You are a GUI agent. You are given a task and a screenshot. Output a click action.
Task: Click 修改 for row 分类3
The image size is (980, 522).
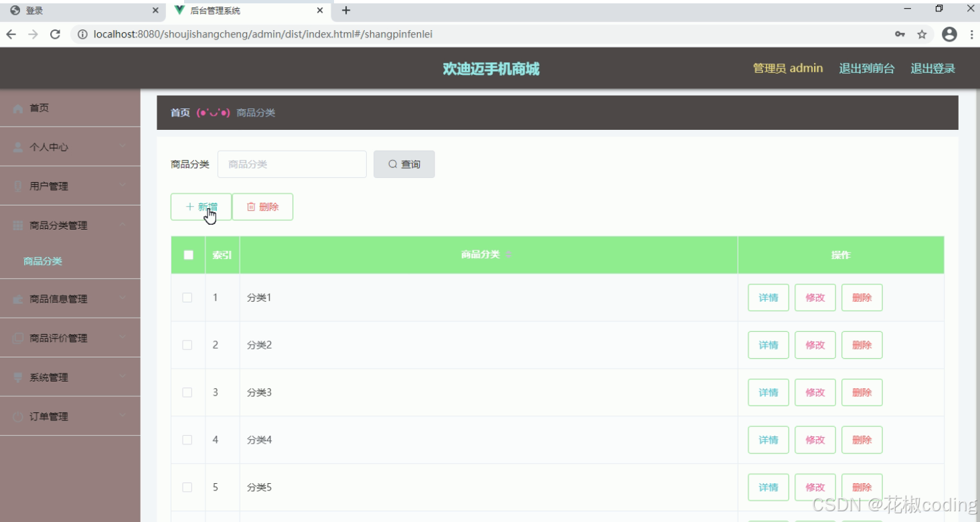pyautogui.click(x=815, y=393)
